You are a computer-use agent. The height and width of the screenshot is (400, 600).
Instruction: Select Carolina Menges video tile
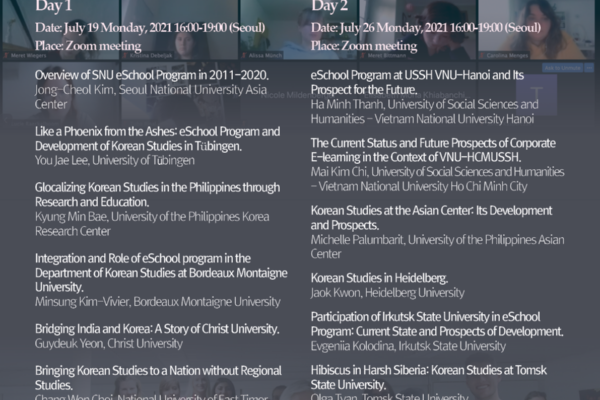[536, 29]
